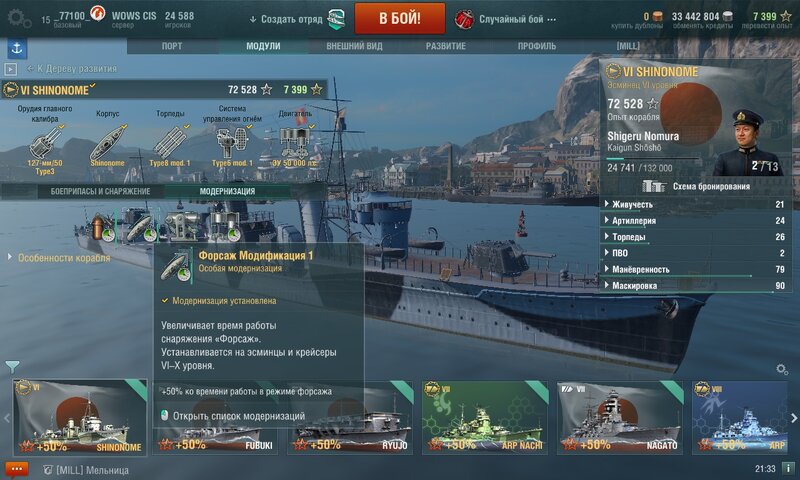
Task: Open the Случайный бой battle type selector
Action: click(x=505, y=19)
